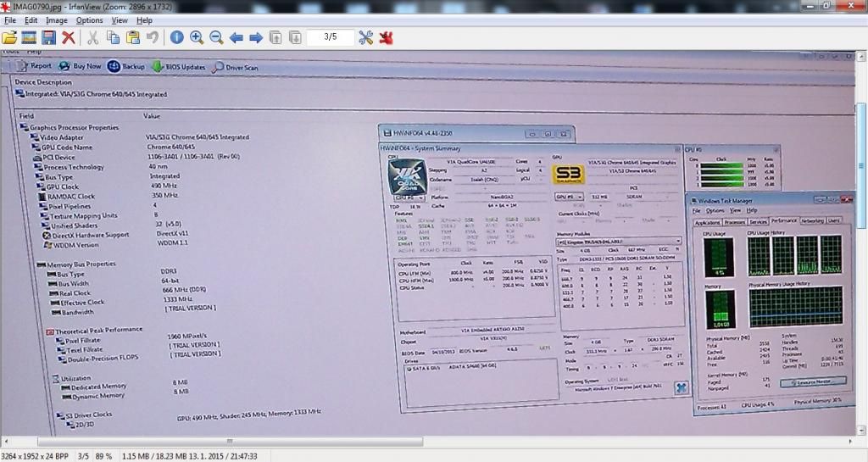The height and width of the screenshot is (462, 868).
Task: Click BIOS Updates in the photographed toolbar
Action: (x=179, y=67)
